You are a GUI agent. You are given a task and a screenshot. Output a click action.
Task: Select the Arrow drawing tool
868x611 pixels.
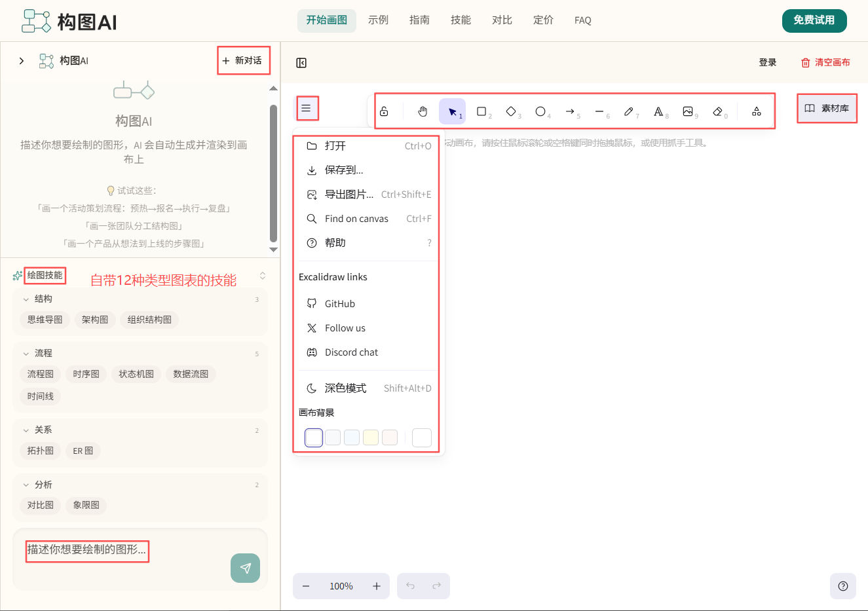[x=570, y=111]
